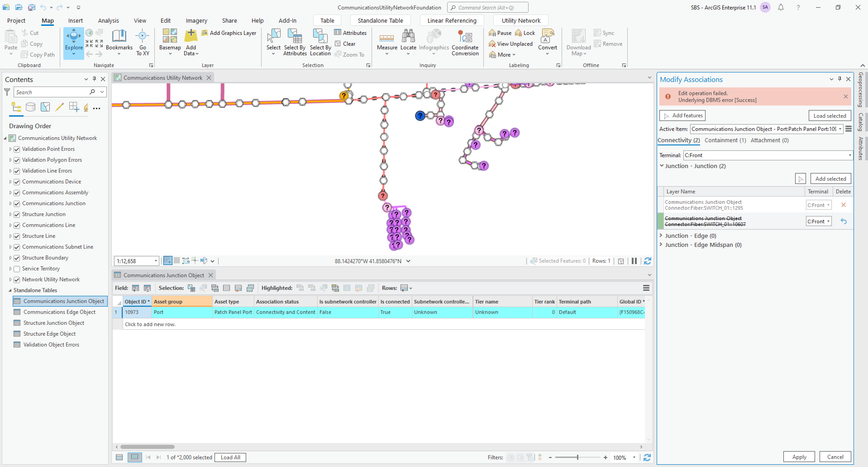
Task: Open the Insert ribbon tab
Action: tap(76, 21)
